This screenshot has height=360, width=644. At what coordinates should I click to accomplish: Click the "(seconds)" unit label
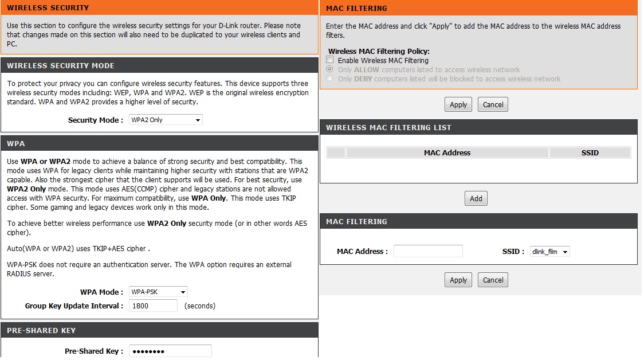[199, 306]
